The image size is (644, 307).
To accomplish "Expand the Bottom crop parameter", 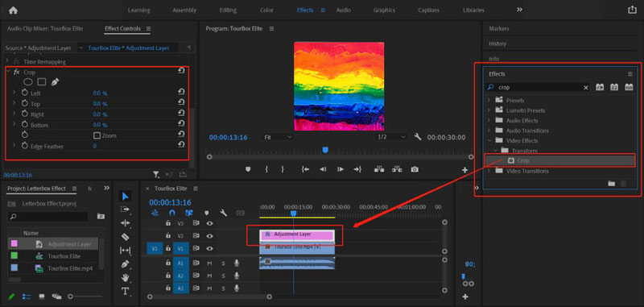I will pyautogui.click(x=14, y=125).
